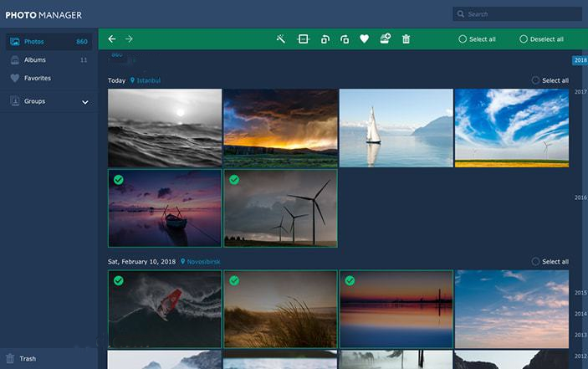The image size is (588, 369).
Task: Click the Favorites heart icon in the sidebar
Action: coord(14,78)
